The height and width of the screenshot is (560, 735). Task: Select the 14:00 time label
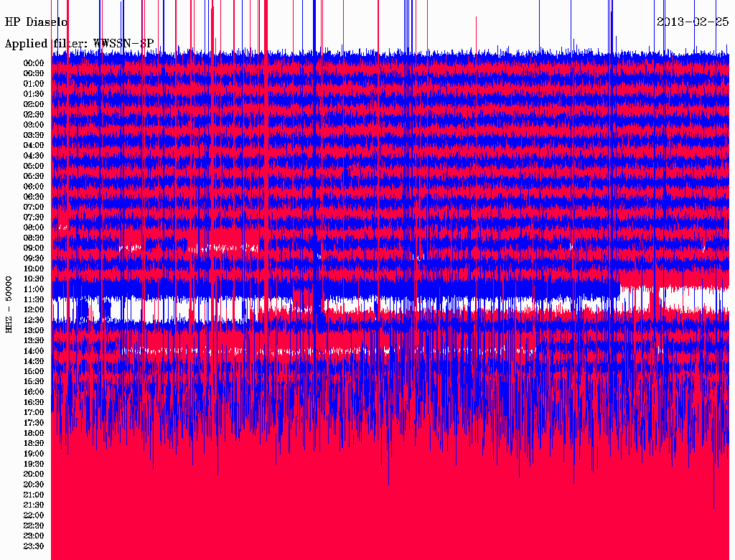(34, 351)
